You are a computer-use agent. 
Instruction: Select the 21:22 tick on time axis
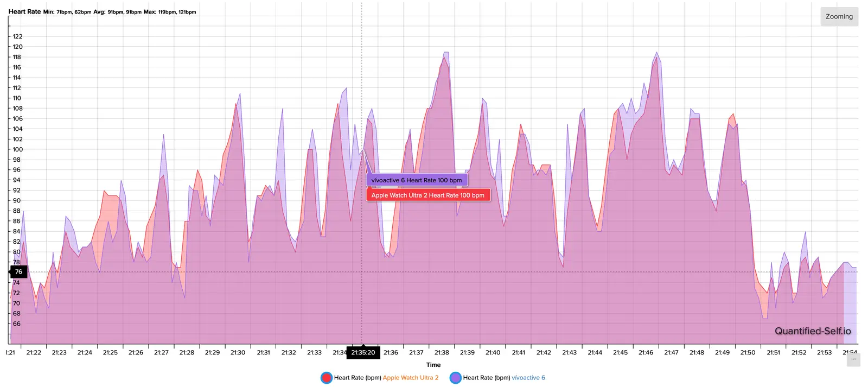[x=34, y=353]
